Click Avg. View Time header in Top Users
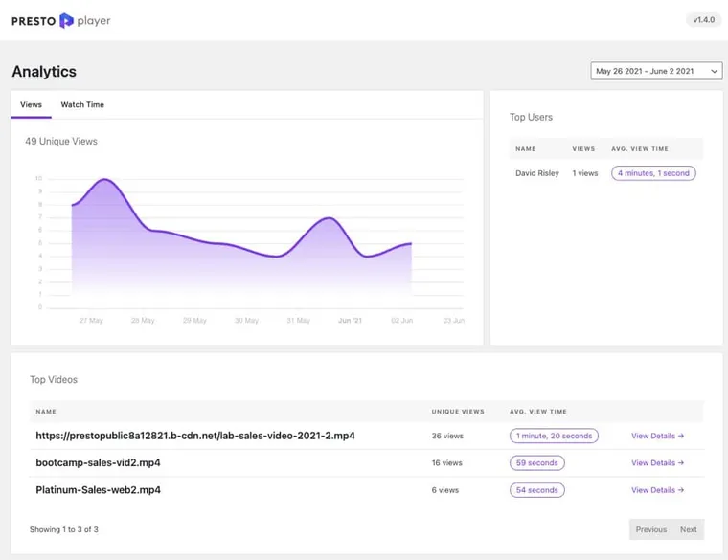Screen dimensions: 728x560 point(640,149)
